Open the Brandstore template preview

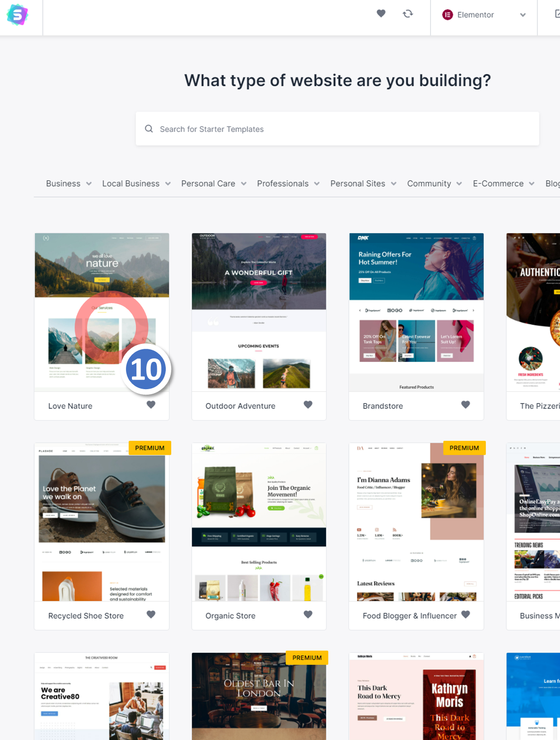tap(416, 312)
